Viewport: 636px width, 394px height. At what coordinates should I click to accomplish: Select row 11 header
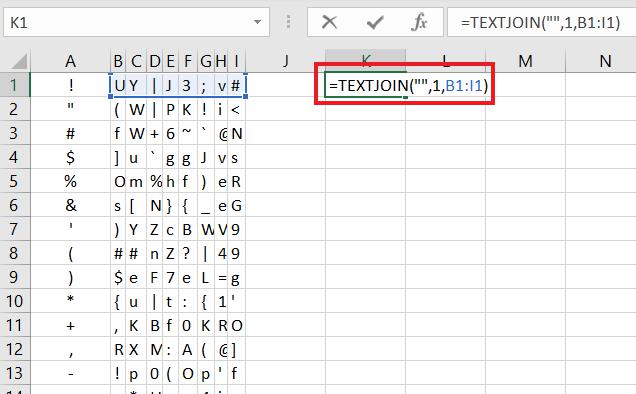(15, 325)
